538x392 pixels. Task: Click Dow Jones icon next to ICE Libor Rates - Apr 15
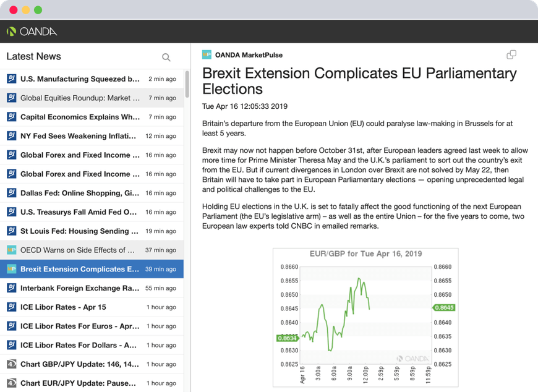(11, 307)
